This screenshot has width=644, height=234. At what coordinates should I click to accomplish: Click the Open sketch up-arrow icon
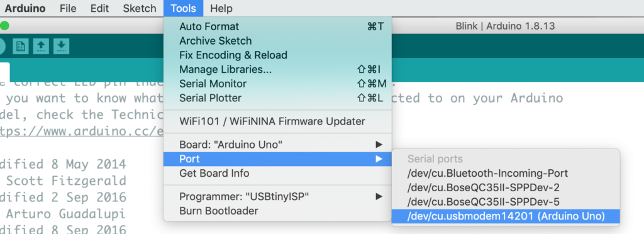[x=41, y=46]
